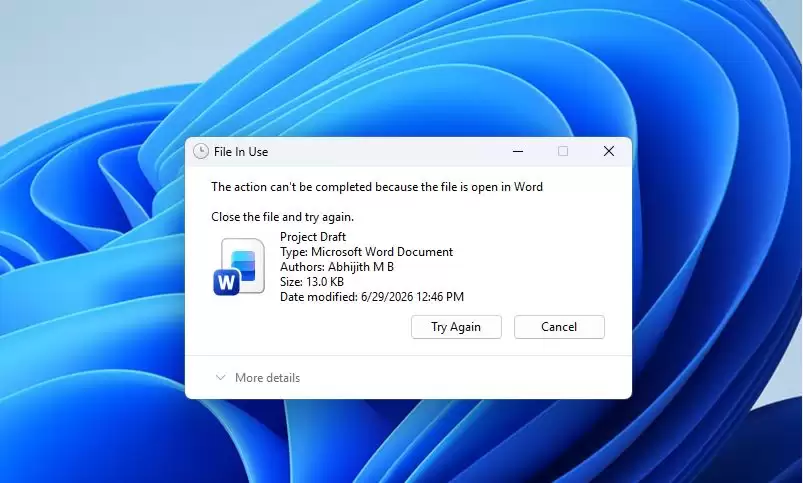Click the Date modified line
Image resolution: width=803 pixels, height=483 pixels.
click(x=372, y=297)
